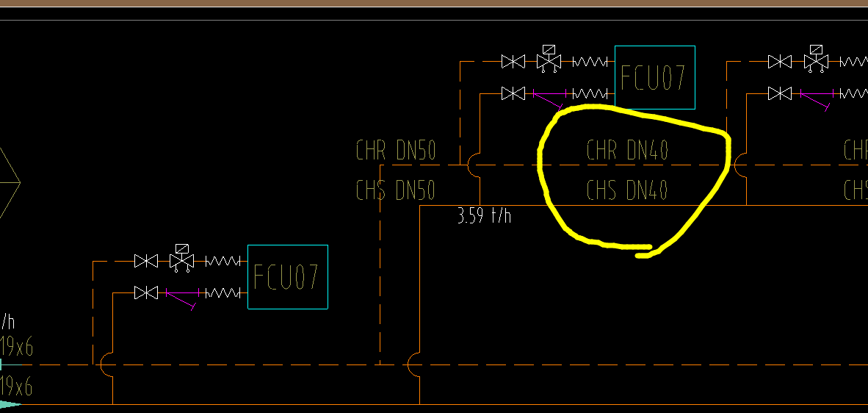Select motorized valve on lower-left FCU07 return line
This screenshot has height=413, width=868.
pos(181,258)
